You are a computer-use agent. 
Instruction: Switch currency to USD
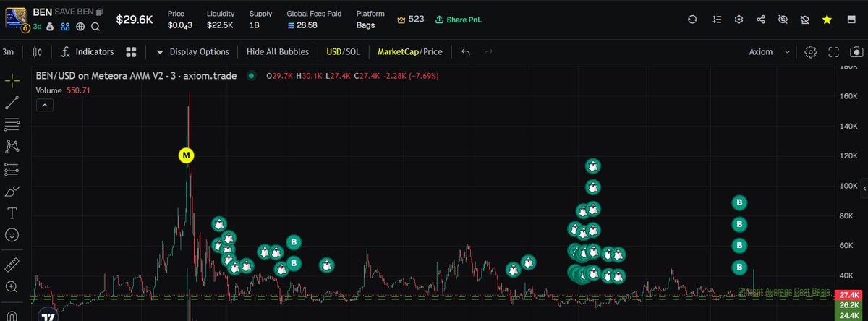[x=334, y=52]
